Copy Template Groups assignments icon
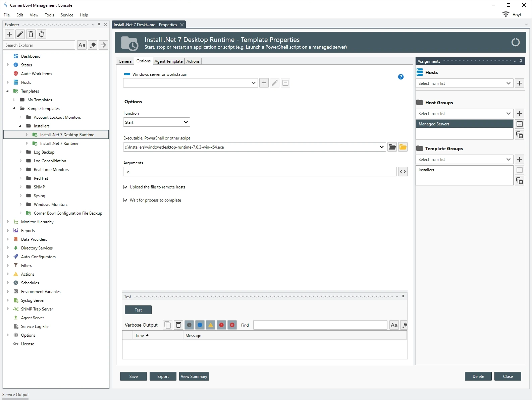Viewport: 532px width, 400px height. click(x=520, y=181)
